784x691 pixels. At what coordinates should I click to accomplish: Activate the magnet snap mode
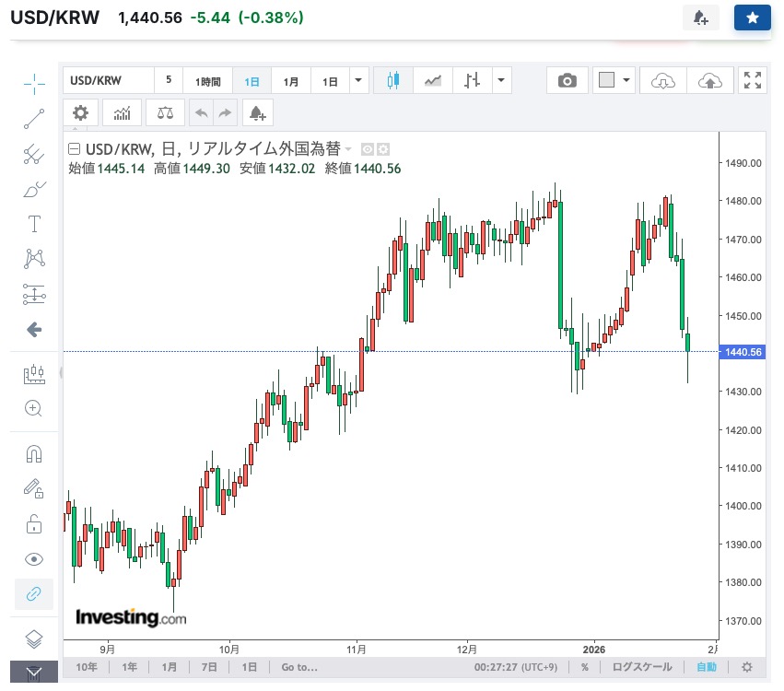[34, 454]
